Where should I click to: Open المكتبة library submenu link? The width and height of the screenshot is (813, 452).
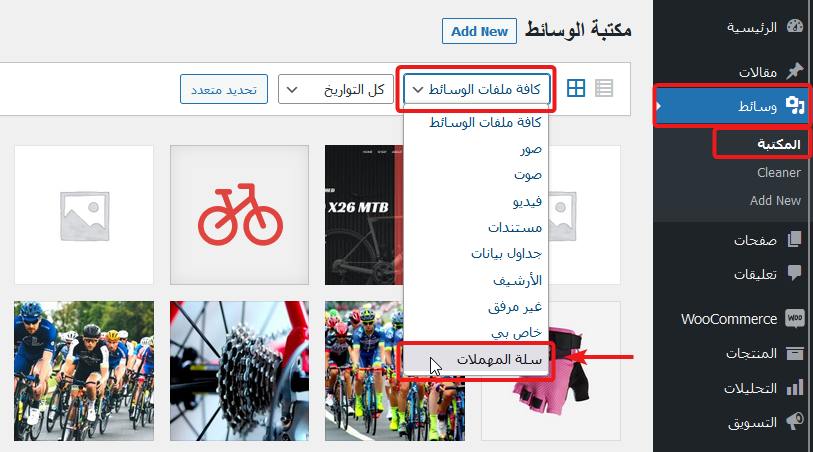(779, 144)
